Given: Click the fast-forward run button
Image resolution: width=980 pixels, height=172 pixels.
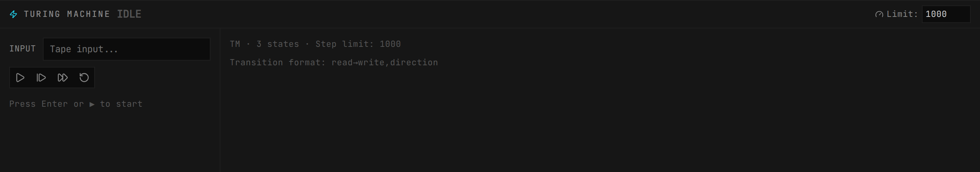Looking at the screenshot, I should 63,78.
